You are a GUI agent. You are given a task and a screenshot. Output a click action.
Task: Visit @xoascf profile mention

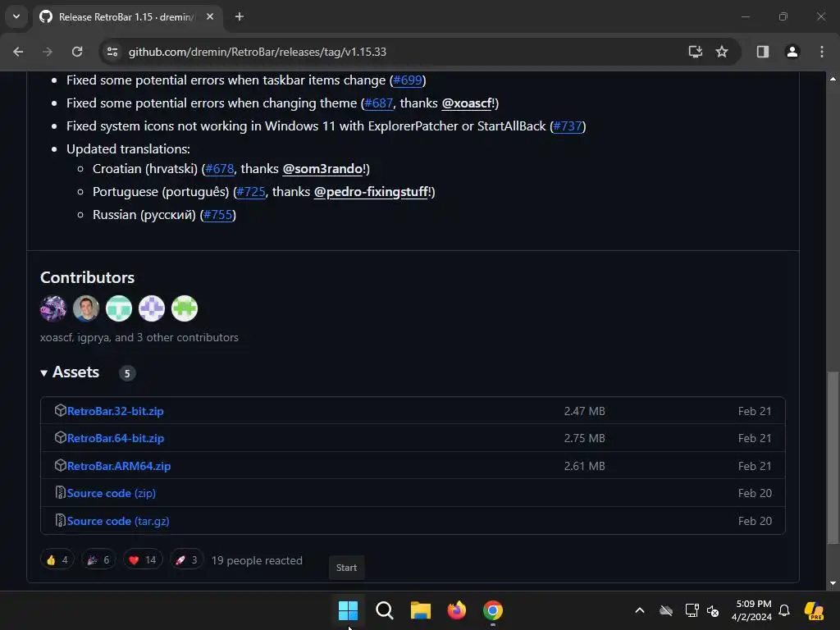tap(468, 103)
